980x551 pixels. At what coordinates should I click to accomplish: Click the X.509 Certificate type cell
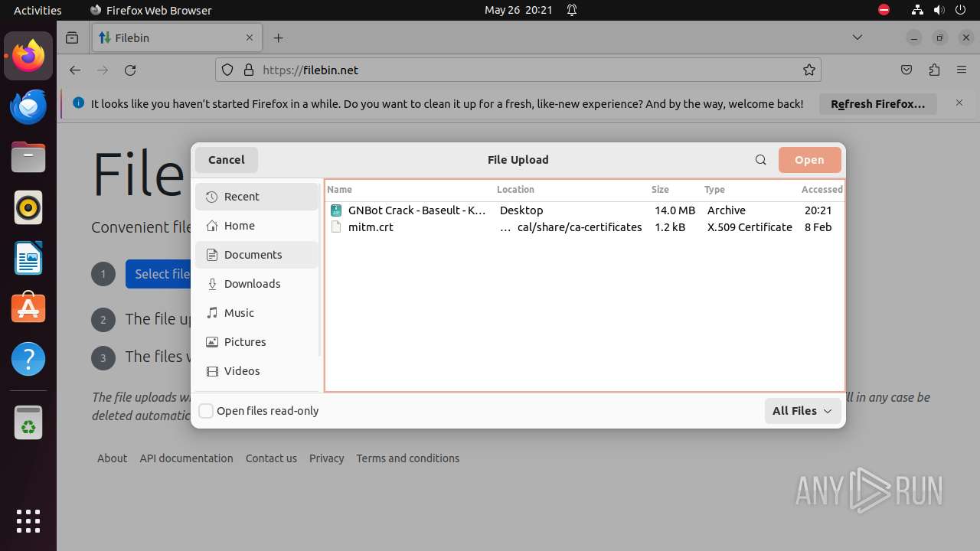[750, 227]
